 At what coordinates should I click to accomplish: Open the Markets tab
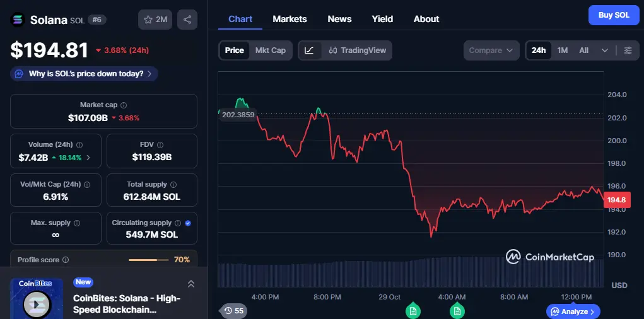tap(290, 19)
